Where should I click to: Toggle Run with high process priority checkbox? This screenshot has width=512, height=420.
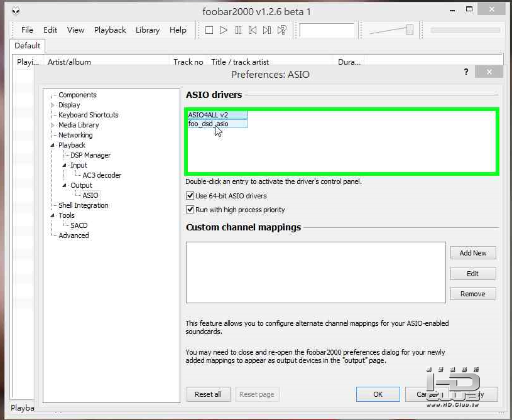(x=190, y=210)
